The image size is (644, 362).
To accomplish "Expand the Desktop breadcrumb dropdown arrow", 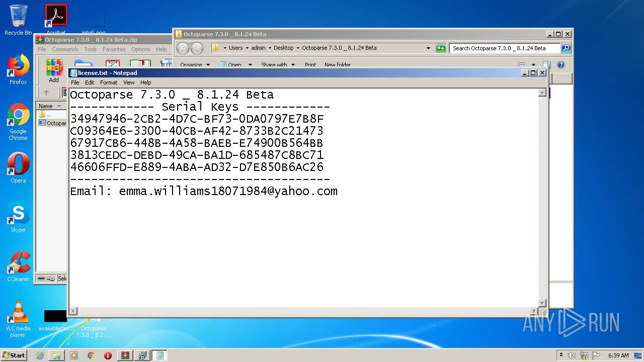I will (x=298, y=48).
